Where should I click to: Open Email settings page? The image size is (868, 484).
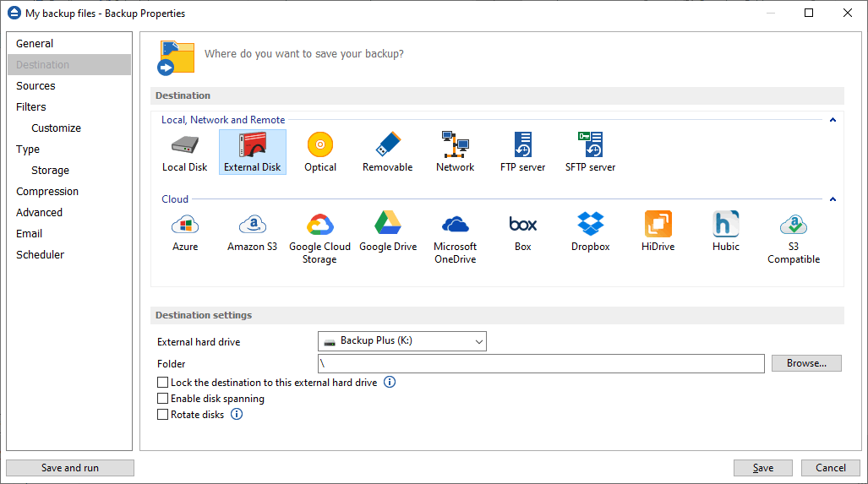click(x=69, y=233)
